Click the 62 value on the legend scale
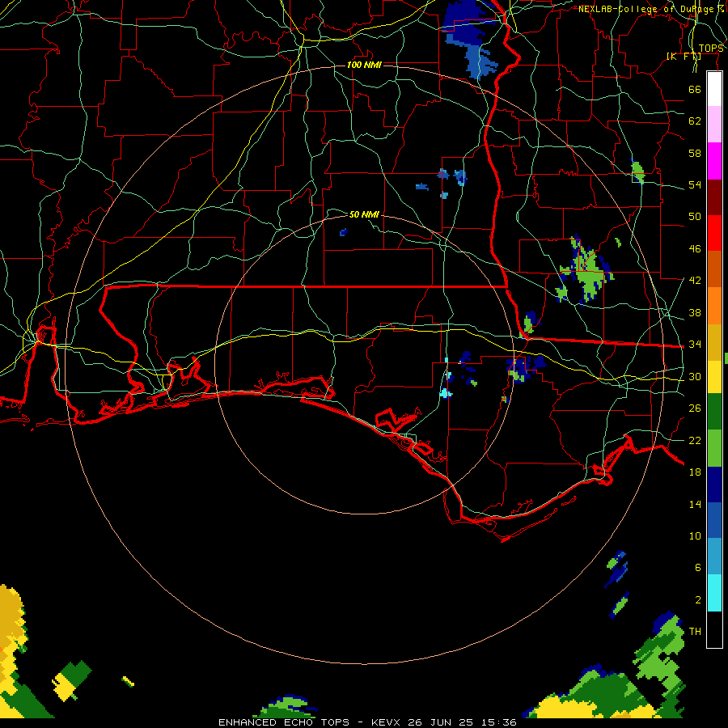This screenshot has width=728, height=728. pos(695,121)
